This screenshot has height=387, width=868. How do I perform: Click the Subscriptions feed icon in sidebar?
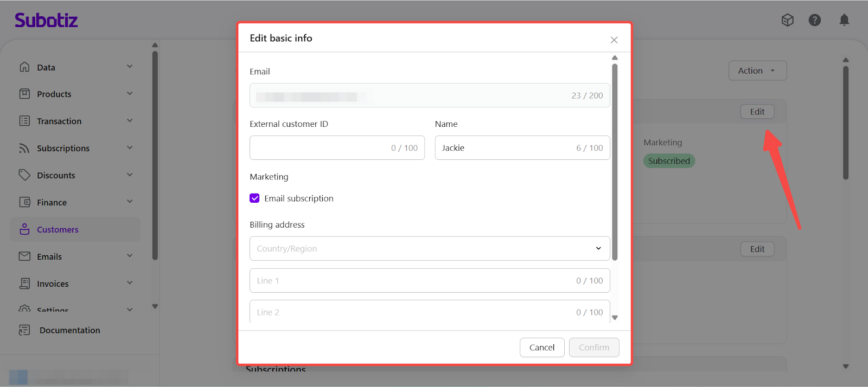point(24,148)
